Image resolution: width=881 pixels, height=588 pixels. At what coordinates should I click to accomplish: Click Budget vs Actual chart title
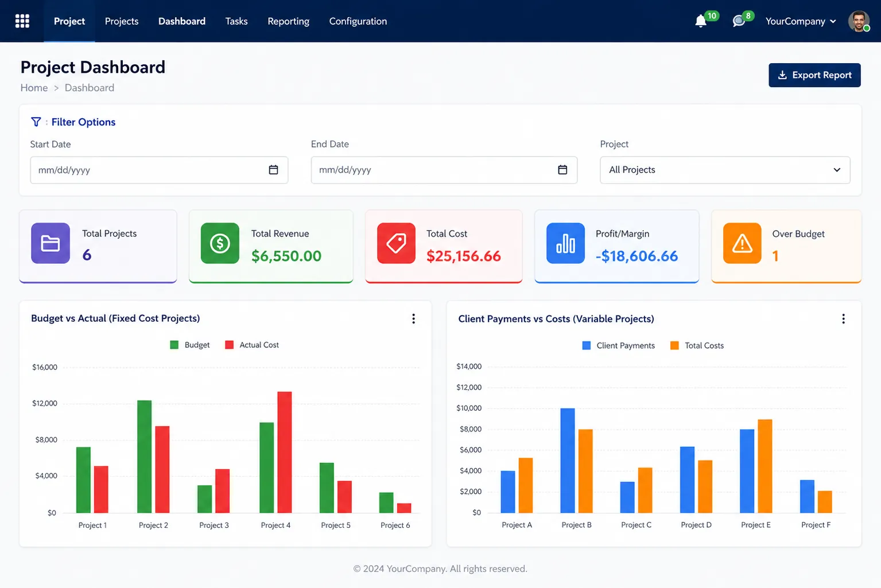[x=115, y=318]
